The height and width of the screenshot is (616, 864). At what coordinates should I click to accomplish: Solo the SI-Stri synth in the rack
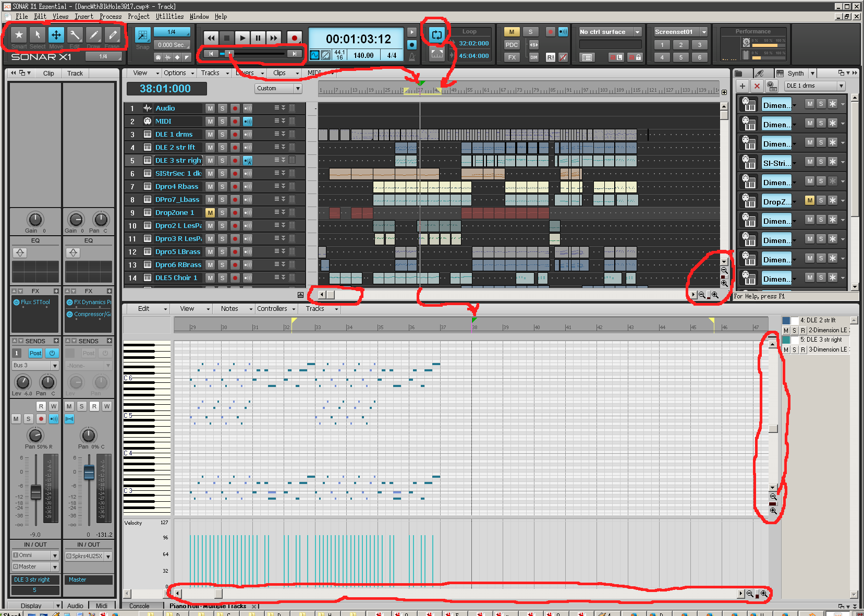point(821,162)
